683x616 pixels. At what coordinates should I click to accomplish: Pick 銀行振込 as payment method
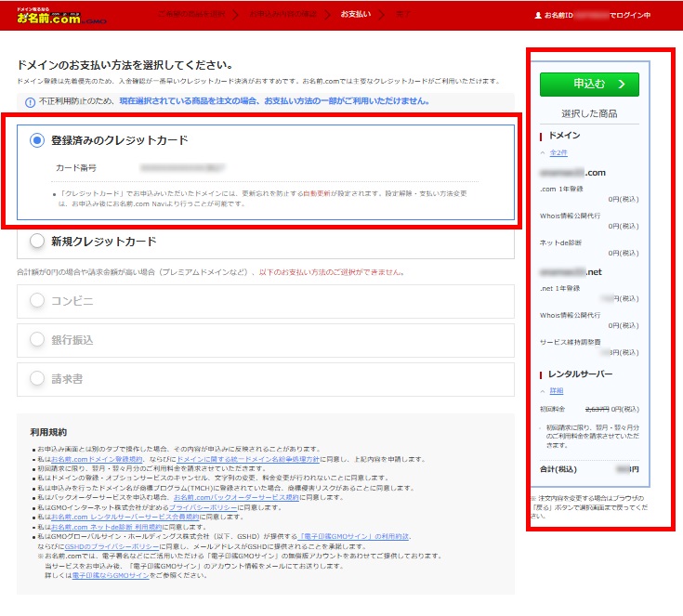(x=37, y=340)
